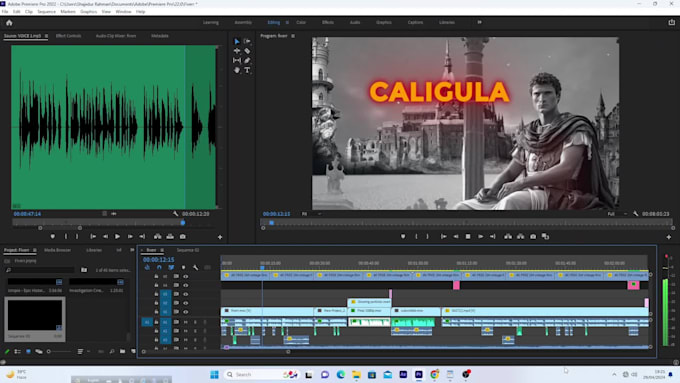The height and width of the screenshot is (383, 680).
Task: Open the Markers menu
Action: [68, 12]
